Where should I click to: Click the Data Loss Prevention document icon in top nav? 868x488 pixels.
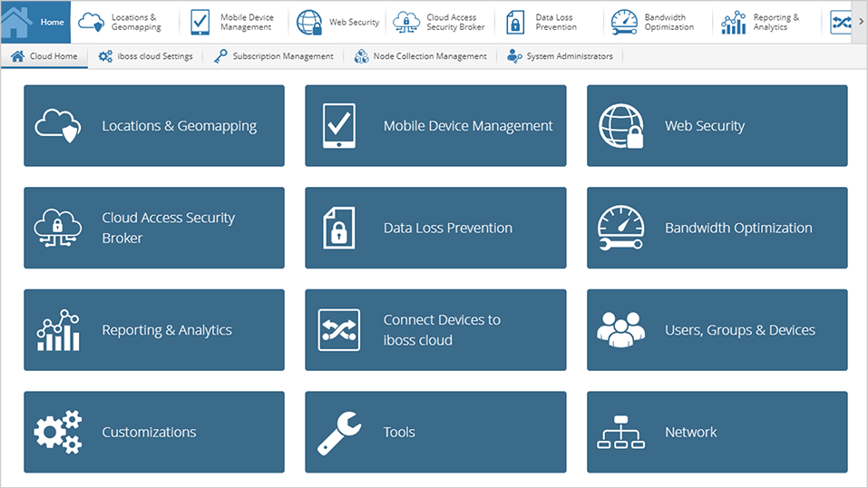(515, 22)
